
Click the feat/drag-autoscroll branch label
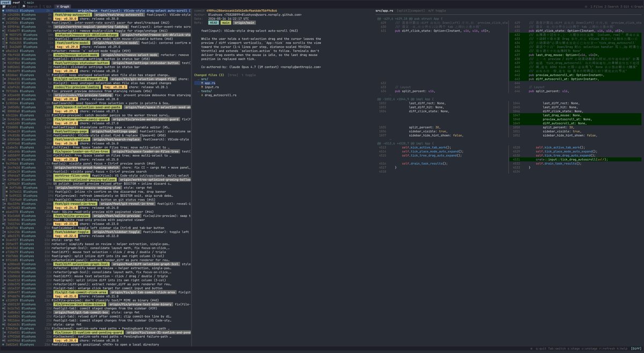pos(73,14)
